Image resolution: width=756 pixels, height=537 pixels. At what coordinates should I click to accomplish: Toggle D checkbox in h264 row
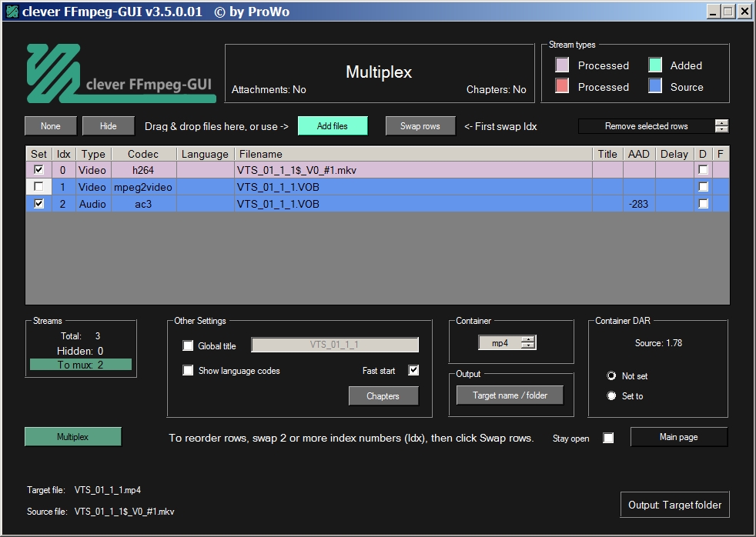tap(703, 169)
